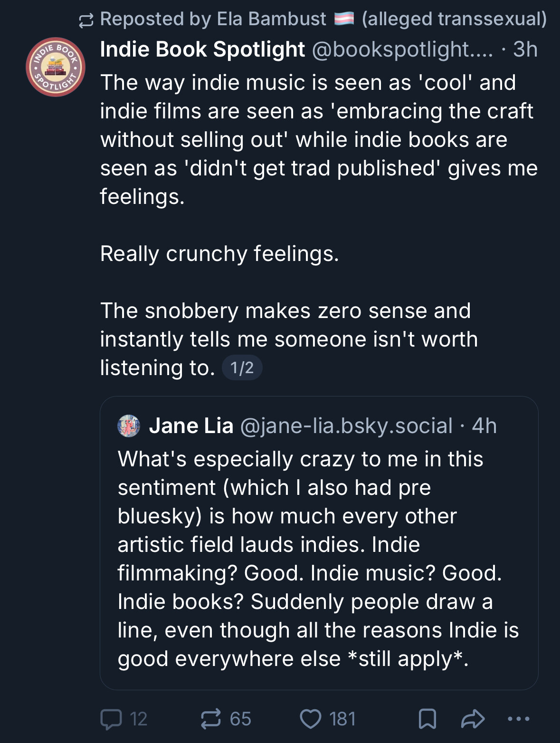The height and width of the screenshot is (743, 560).
Task: Open Indie Book Spotlight display name
Action: click(202, 49)
